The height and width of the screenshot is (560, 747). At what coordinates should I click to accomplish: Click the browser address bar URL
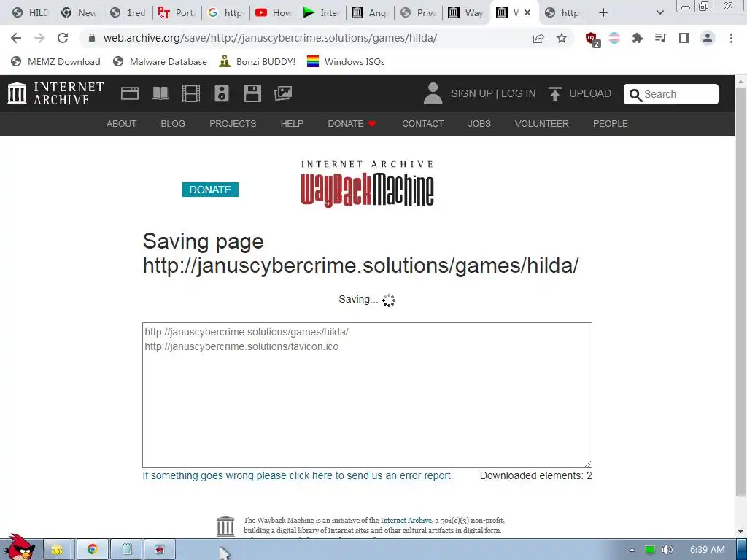pos(270,38)
